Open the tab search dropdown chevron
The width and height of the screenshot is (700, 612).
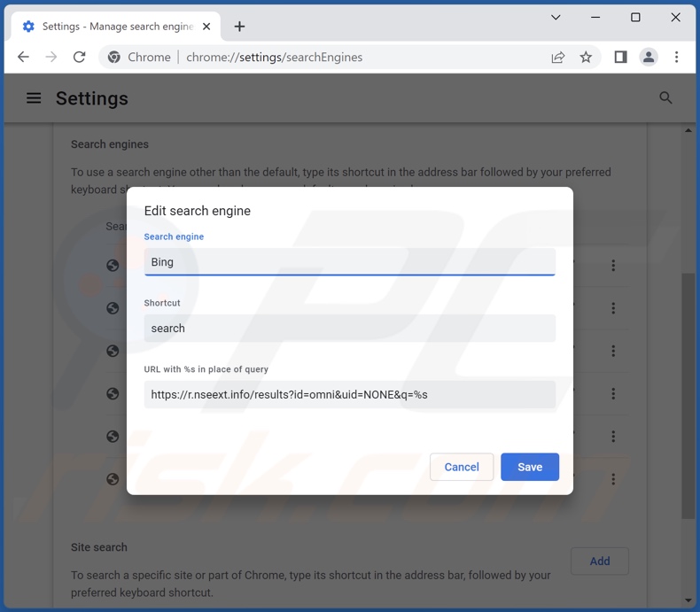point(556,18)
